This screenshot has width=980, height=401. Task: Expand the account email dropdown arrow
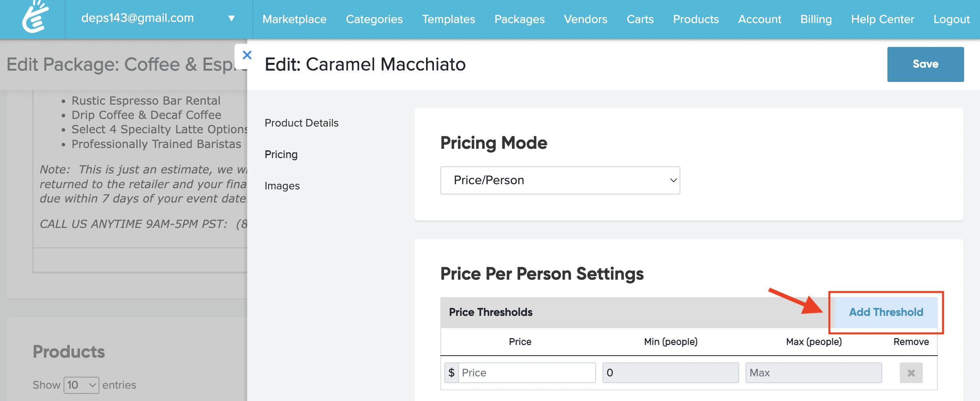[x=231, y=18]
